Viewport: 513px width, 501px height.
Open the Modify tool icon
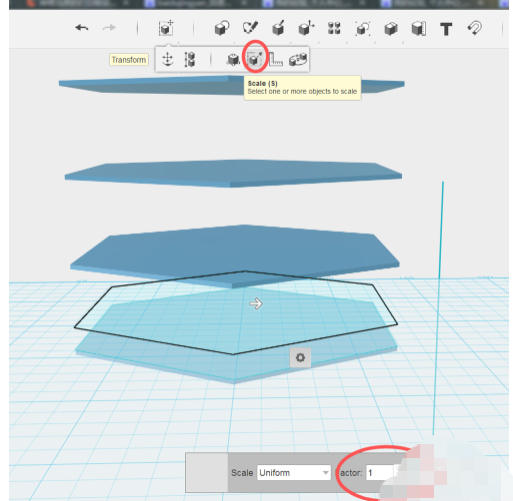click(306, 28)
